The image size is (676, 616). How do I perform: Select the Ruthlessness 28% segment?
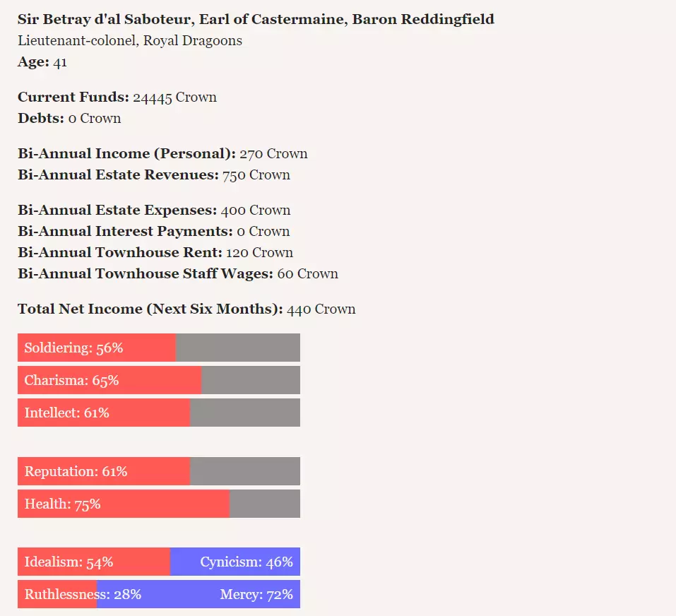(x=57, y=594)
